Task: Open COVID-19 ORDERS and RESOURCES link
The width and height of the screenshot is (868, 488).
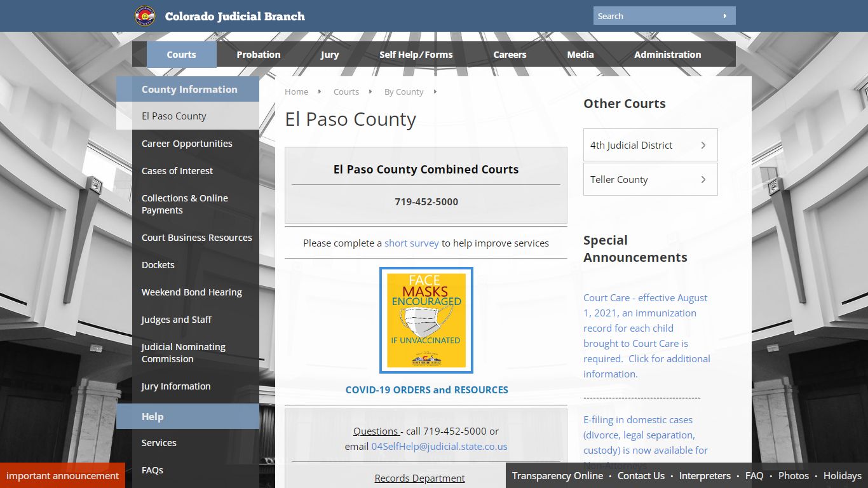Action: pyautogui.click(x=426, y=390)
